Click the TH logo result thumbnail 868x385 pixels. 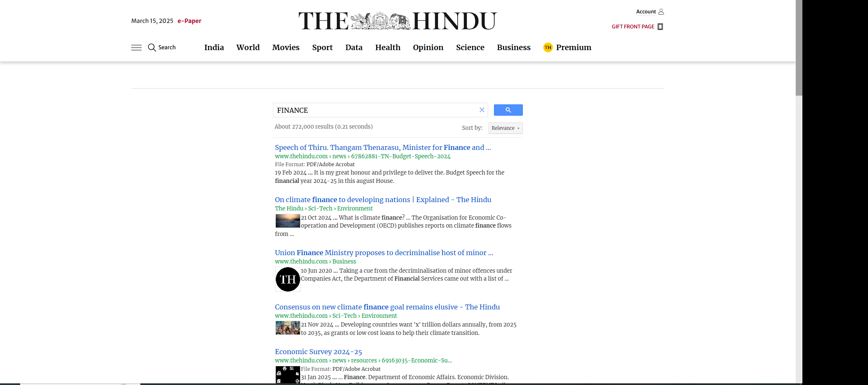[x=288, y=279]
